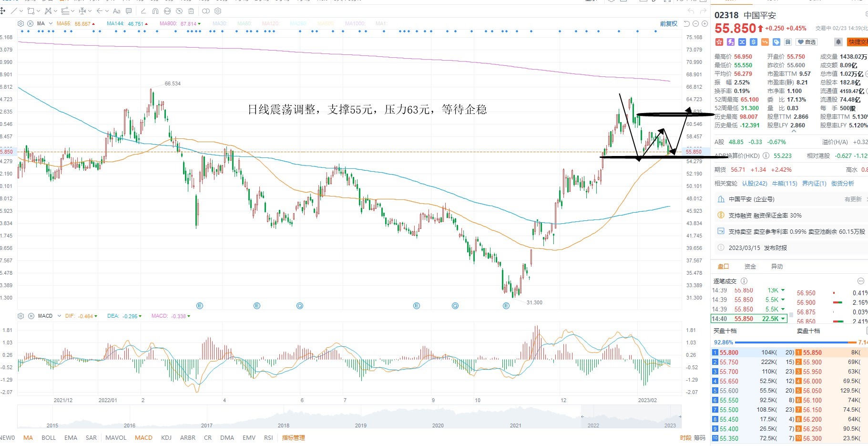Expand the rectangle tool options arrow
This screenshot has width=868, height=446.
pyautogui.click(x=38, y=11)
